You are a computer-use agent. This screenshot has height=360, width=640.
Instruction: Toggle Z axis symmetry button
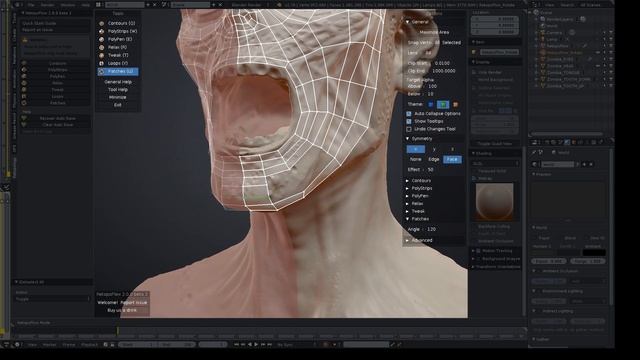point(453,149)
